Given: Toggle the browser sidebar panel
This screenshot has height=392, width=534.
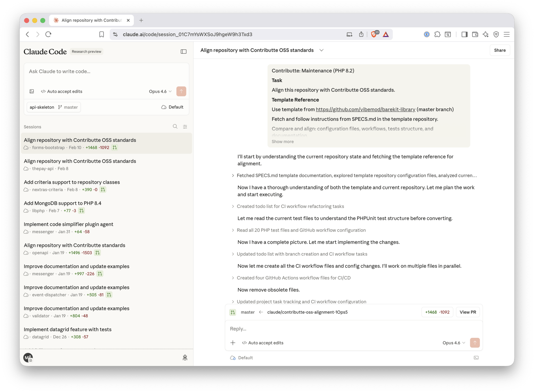Looking at the screenshot, I should [464, 34].
